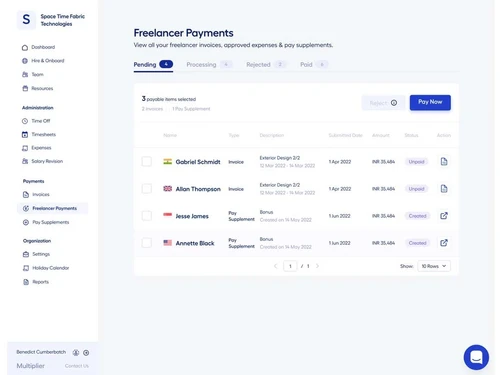This screenshot has width=500, height=375.
Task: Click the Freelancer Payments sidebar icon
Action: pos(26,208)
